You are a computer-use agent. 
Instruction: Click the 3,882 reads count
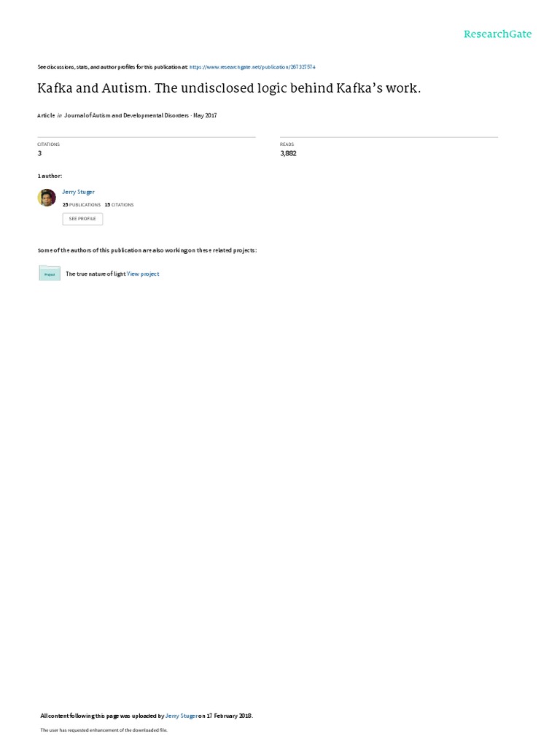pyautogui.click(x=288, y=153)
